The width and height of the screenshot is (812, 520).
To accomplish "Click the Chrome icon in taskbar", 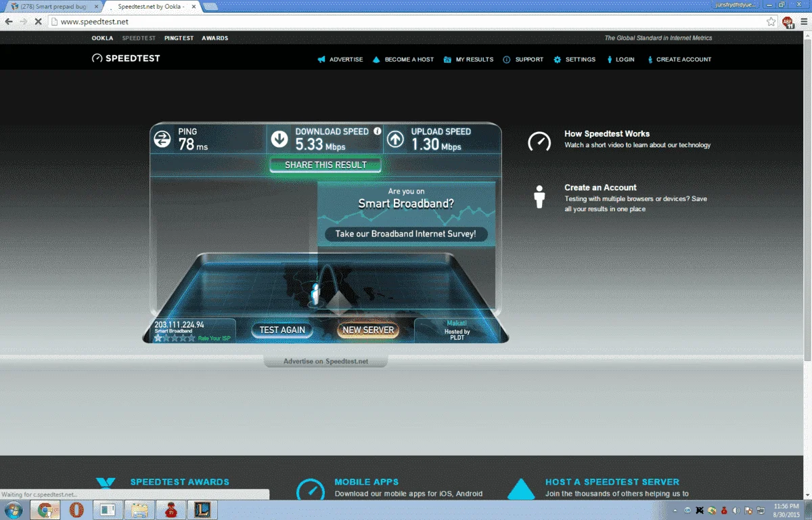I will click(x=45, y=510).
